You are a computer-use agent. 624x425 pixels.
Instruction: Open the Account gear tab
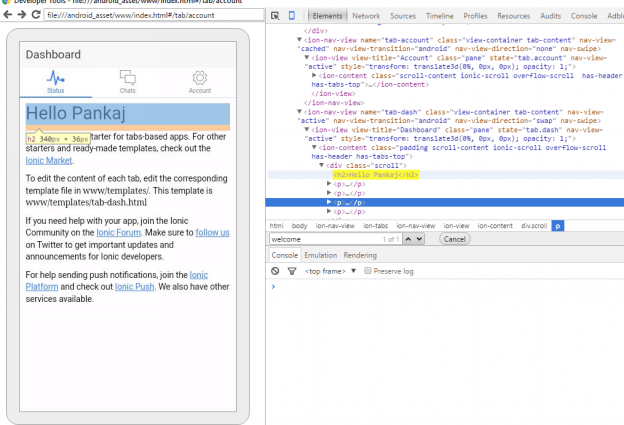click(x=200, y=81)
